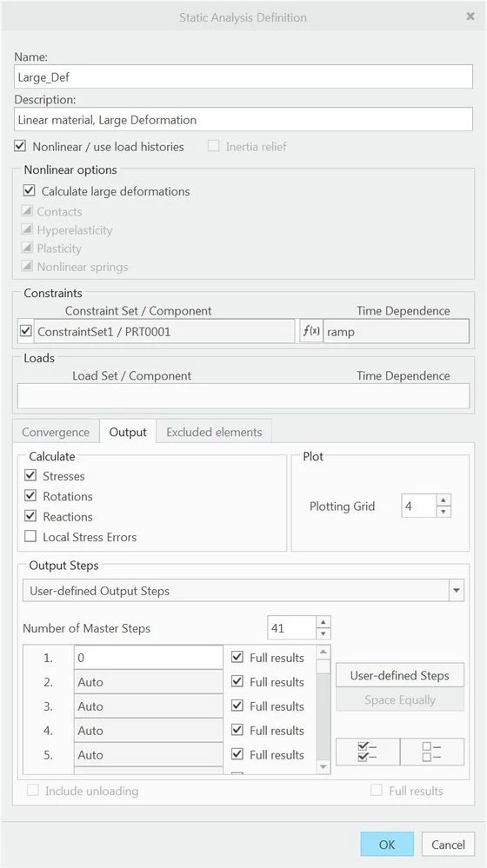Screen dimensions: 487x868
Task: Click the check-all full results icon
Action: (367, 752)
